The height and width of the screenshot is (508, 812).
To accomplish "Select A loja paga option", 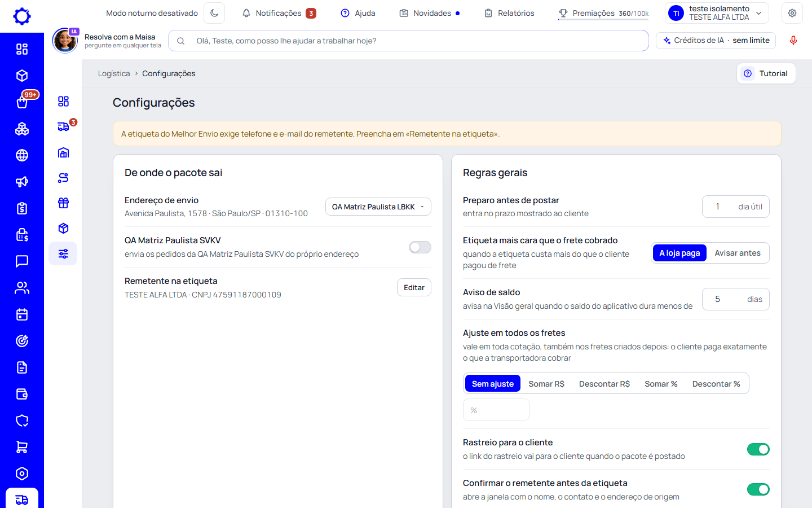I will [679, 253].
